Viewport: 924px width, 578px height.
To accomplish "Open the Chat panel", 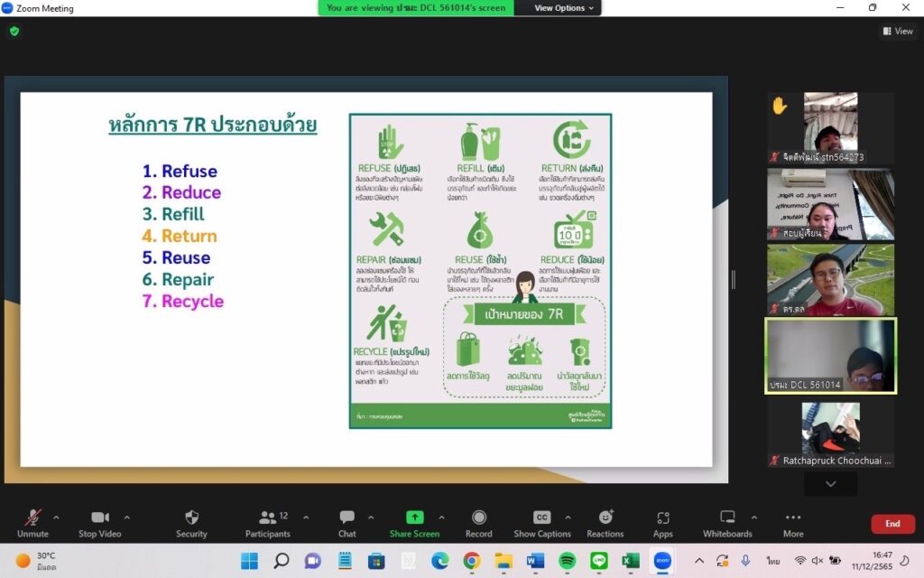I will click(346, 522).
